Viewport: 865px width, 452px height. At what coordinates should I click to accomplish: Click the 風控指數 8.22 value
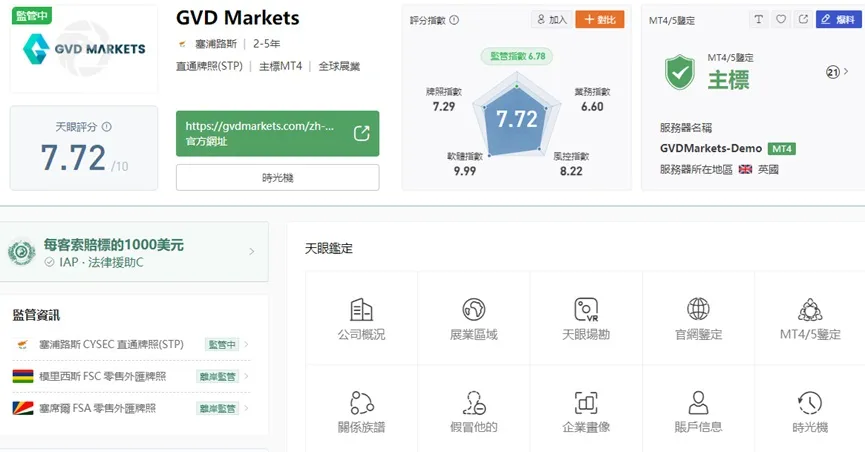point(571,171)
